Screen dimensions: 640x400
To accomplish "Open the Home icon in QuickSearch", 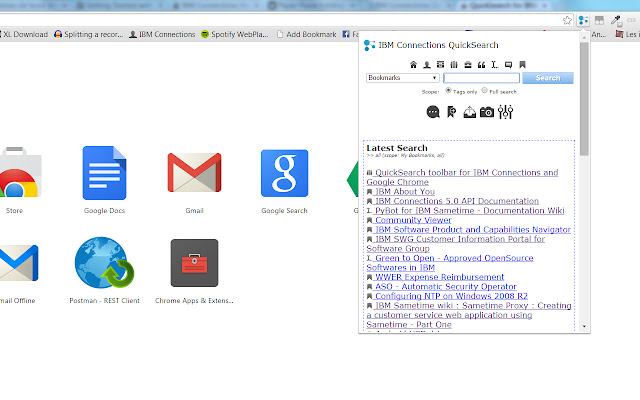I will [x=413, y=64].
